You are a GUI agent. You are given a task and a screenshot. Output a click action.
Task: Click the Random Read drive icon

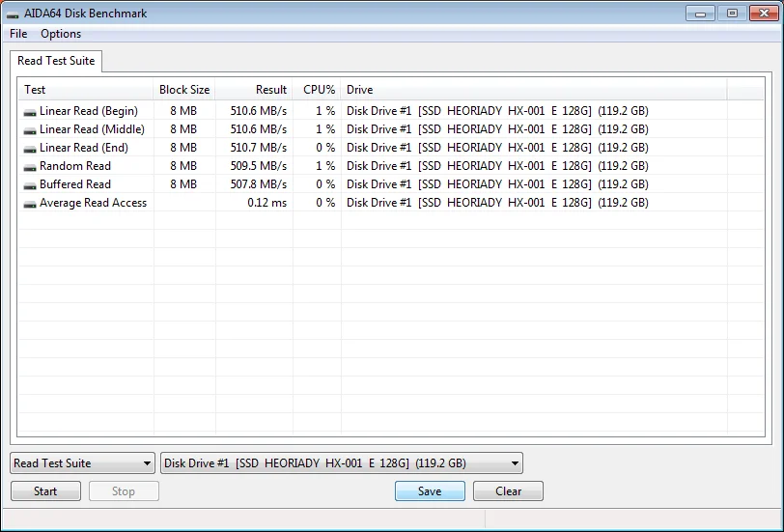(30, 167)
